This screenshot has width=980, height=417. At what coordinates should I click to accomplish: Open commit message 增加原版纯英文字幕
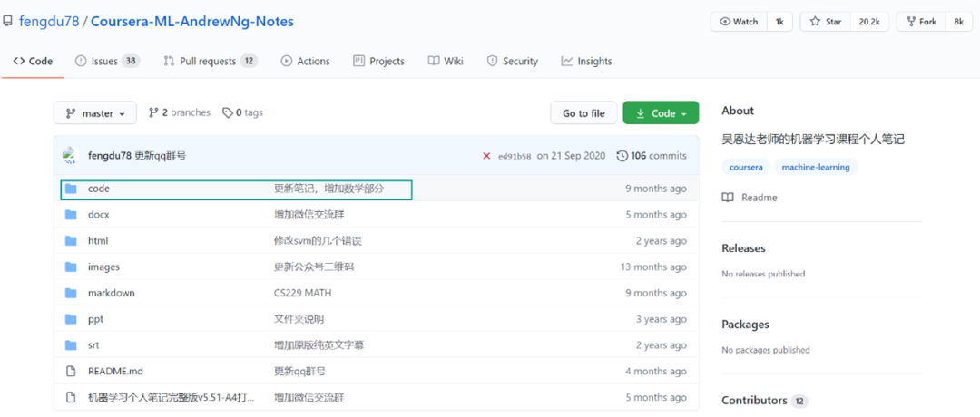[x=320, y=345]
